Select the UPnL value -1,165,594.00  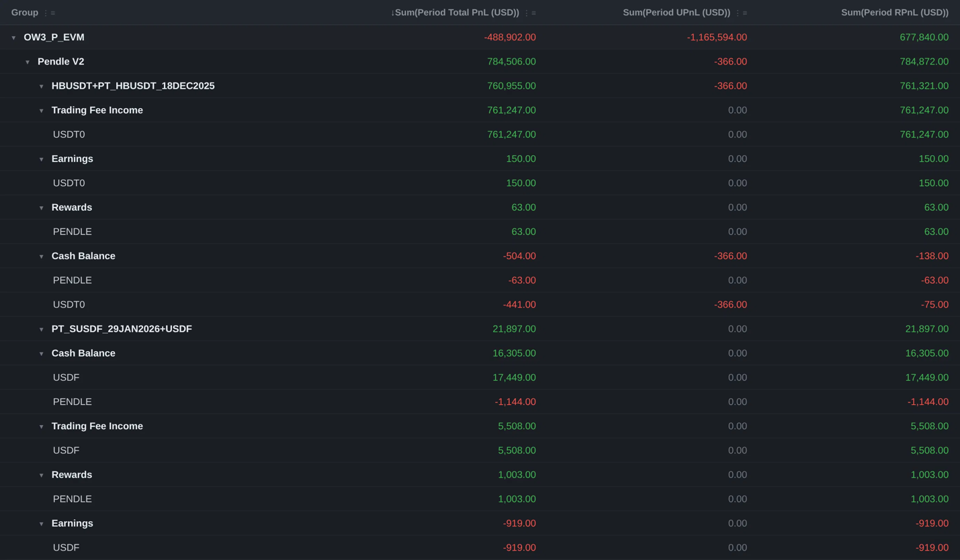[717, 38]
